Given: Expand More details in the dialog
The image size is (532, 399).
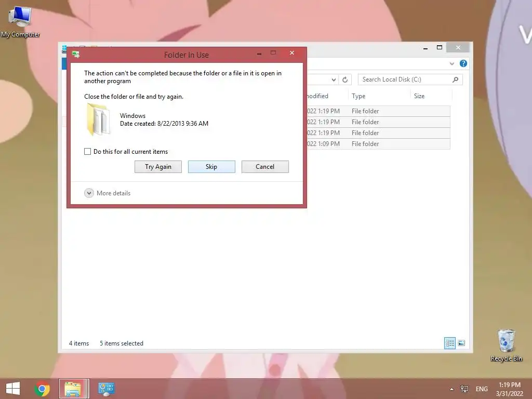Looking at the screenshot, I should coord(108,193).
